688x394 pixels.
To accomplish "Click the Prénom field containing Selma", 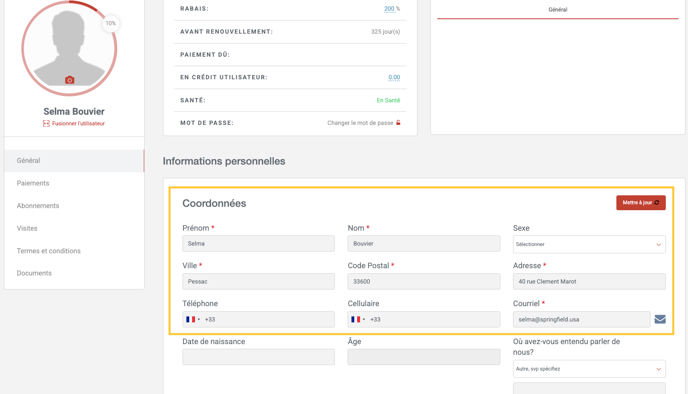I will (258, 244).
